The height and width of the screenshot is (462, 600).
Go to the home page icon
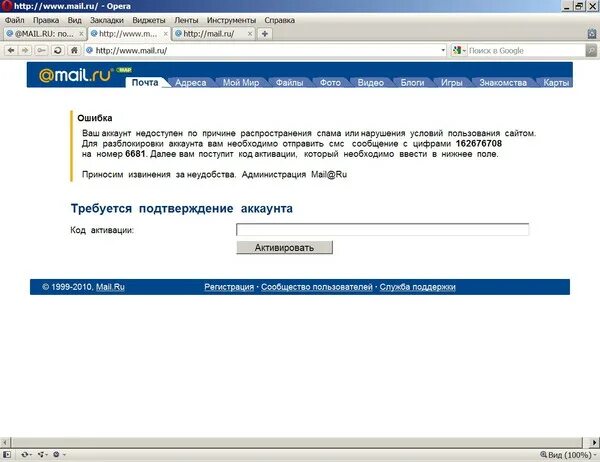[x=74, y=51]
